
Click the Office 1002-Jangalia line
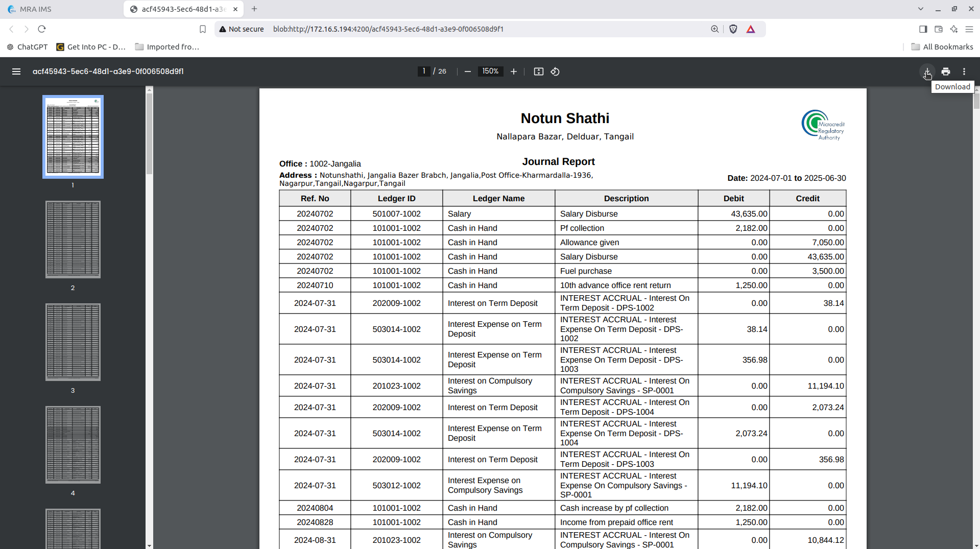point(320,164)
